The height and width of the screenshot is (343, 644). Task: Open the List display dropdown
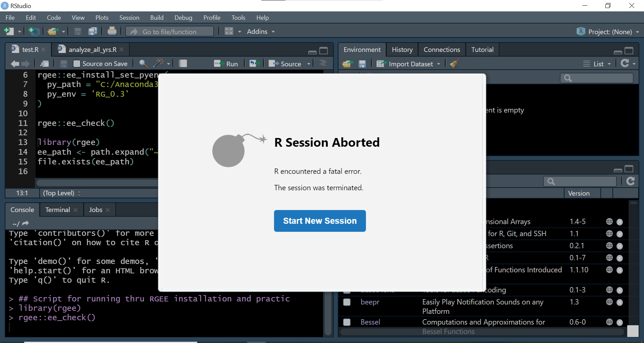point(597,64)
